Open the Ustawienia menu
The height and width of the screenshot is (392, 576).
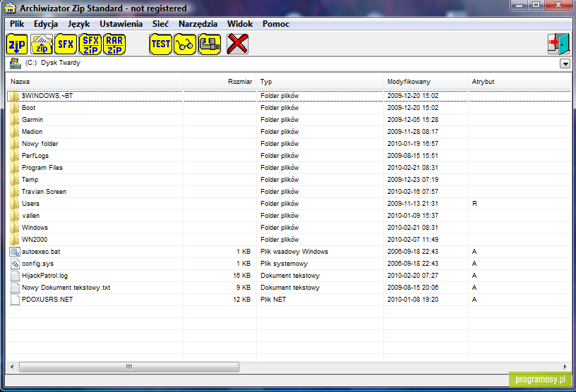click(x=121, y=24)
